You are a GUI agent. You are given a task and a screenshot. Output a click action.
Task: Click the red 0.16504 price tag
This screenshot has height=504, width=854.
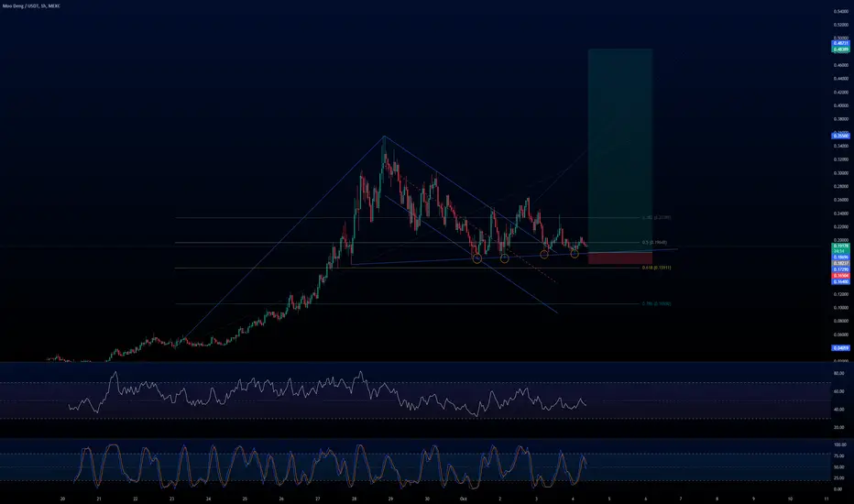pos(840,276)
